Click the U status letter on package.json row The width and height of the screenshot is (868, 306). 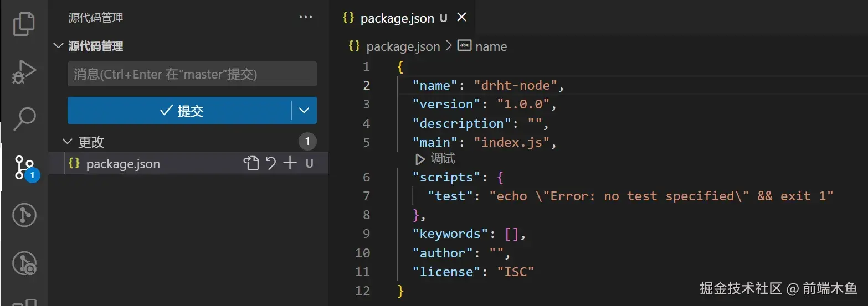310,164
